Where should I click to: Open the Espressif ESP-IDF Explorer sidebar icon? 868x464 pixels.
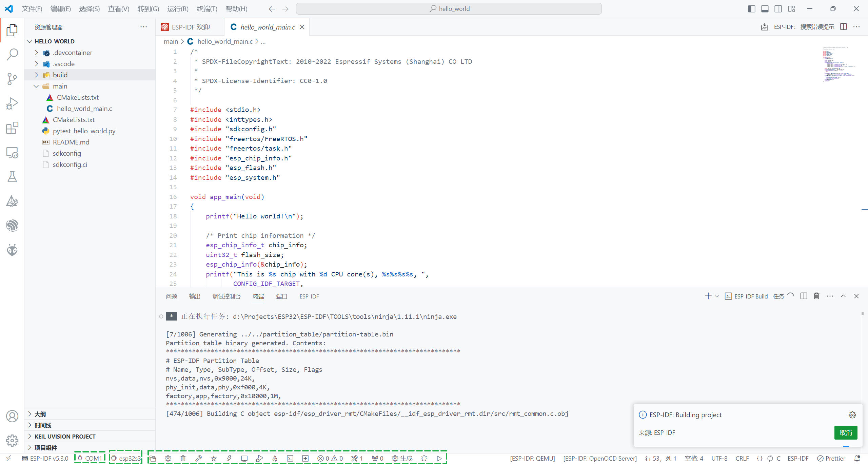tap(12, 226)
